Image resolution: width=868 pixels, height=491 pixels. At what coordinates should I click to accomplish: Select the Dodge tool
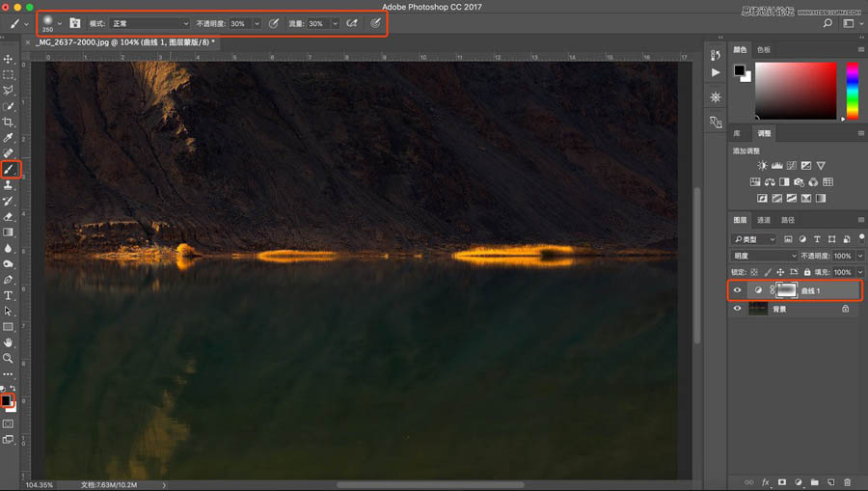[x=9, y=264]
